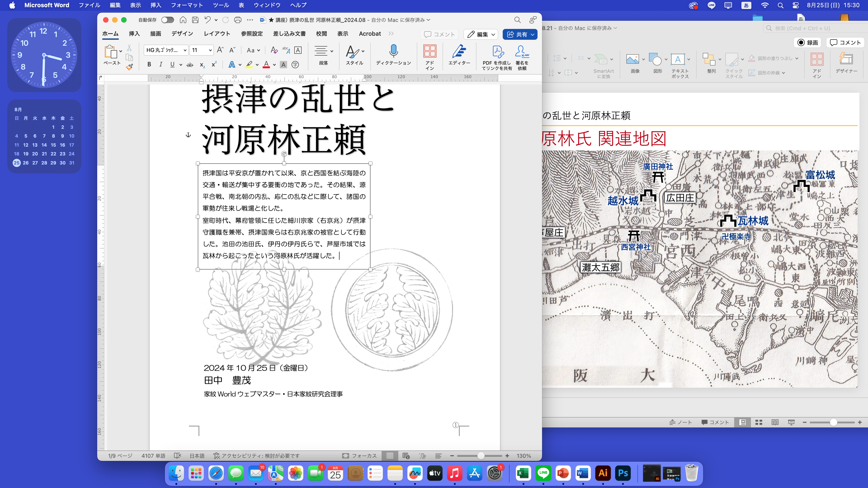The width and height of the screenshot is (868, 488).
Task: Click the Format Painter brush icon
Action: point(129,67)
